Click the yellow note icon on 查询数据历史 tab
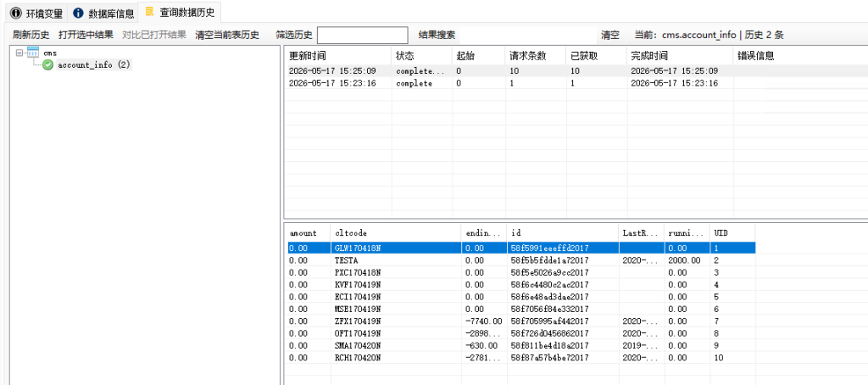Viewport: 868px width, 385px height. pyautogui.click(x=149, y=12)
